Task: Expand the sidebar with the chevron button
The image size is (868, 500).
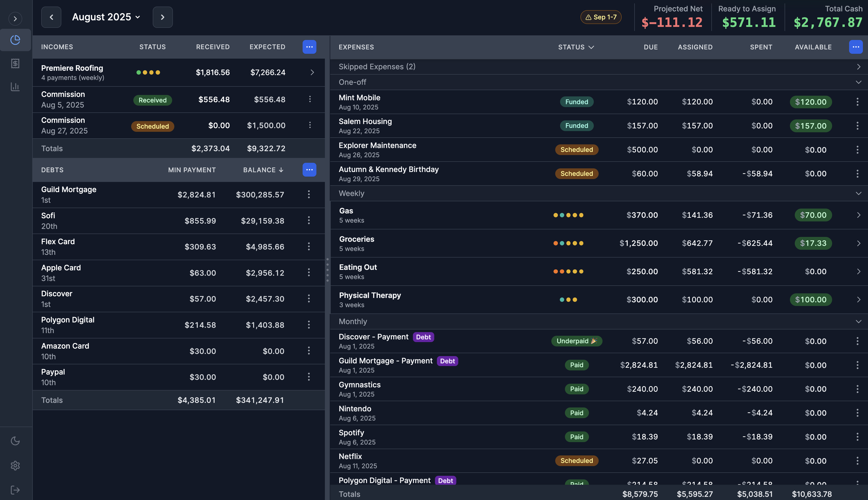Action: point(15,19)
